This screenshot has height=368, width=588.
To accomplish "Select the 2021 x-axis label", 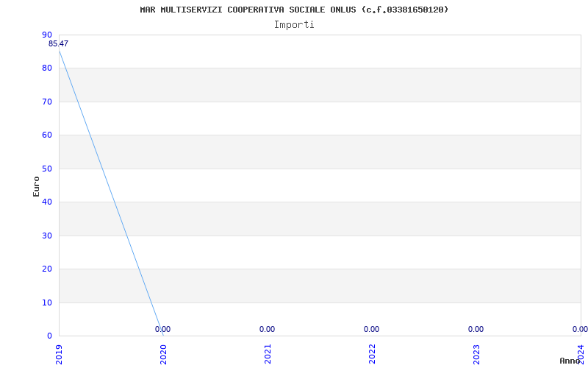I will tap(268, 355).
